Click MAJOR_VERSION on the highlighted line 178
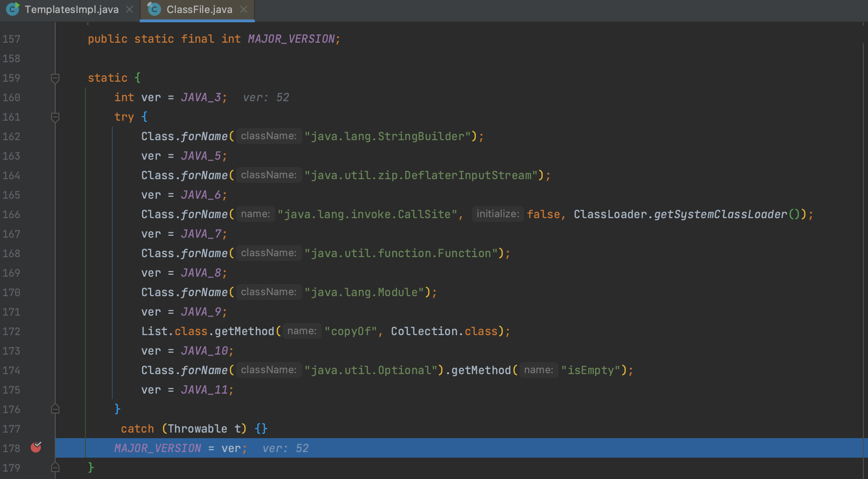Viewport: 868px width, 479px height. [158, 448]
